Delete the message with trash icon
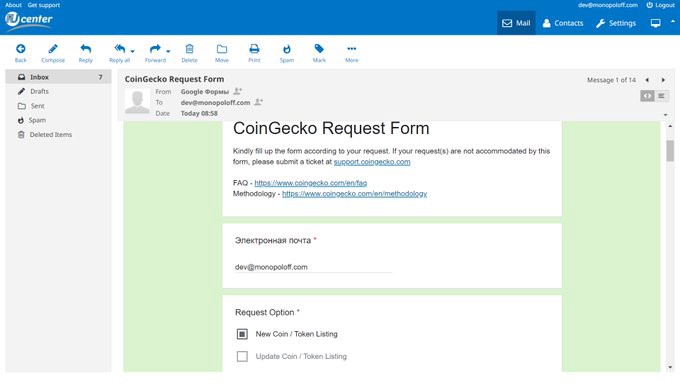Image resolution: width=680 pixels, height=383 pixels. tap(190, 49)
